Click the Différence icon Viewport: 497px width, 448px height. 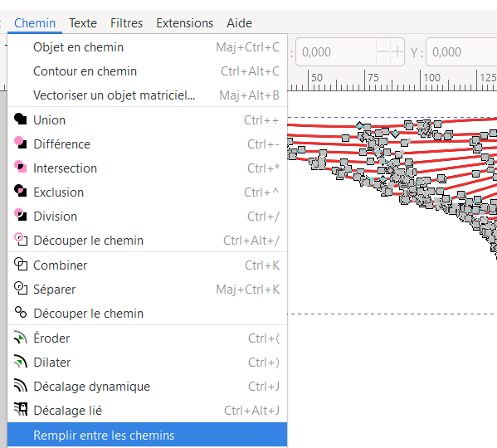(21, 143)
